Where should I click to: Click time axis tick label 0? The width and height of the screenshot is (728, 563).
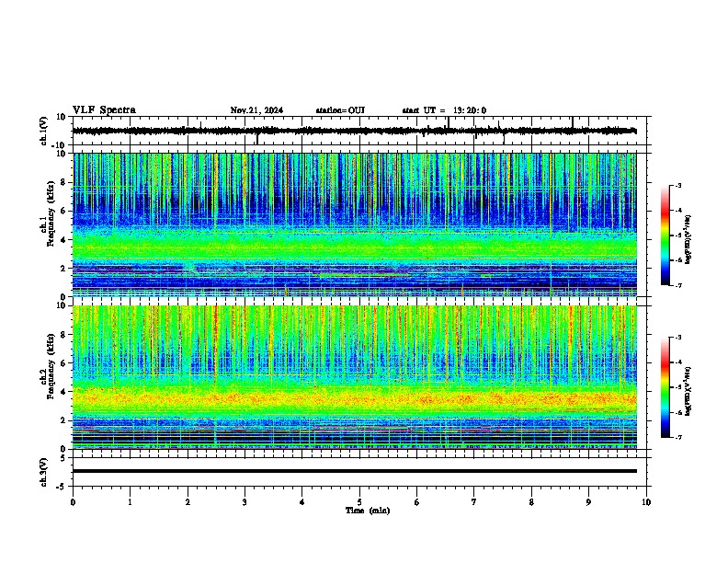tap(73, 501)
